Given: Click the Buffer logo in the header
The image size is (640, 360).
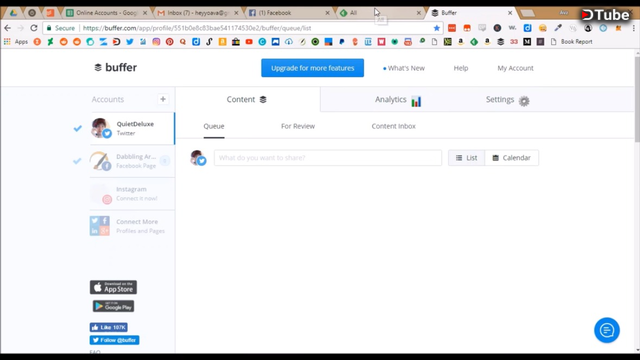Looking at the screenshot, I should [x=116, y=67].
